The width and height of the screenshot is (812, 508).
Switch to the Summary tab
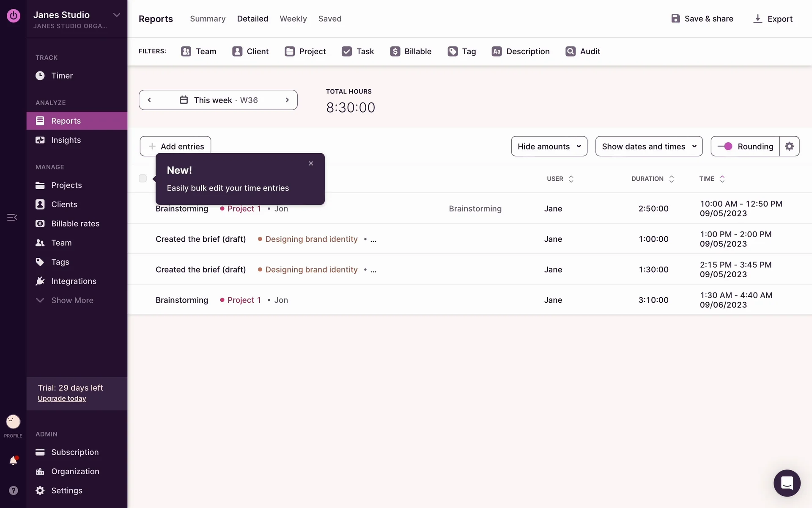pos(208,19)
